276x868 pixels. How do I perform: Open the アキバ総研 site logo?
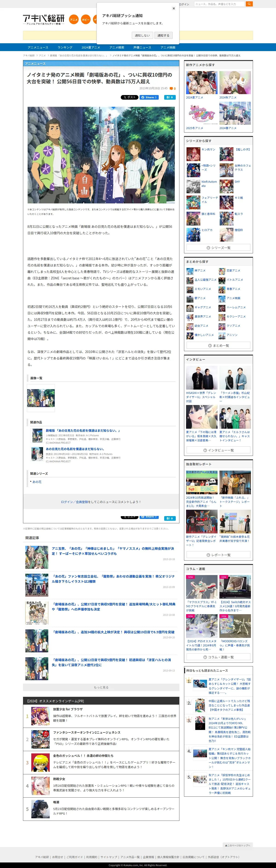point(44,20)
